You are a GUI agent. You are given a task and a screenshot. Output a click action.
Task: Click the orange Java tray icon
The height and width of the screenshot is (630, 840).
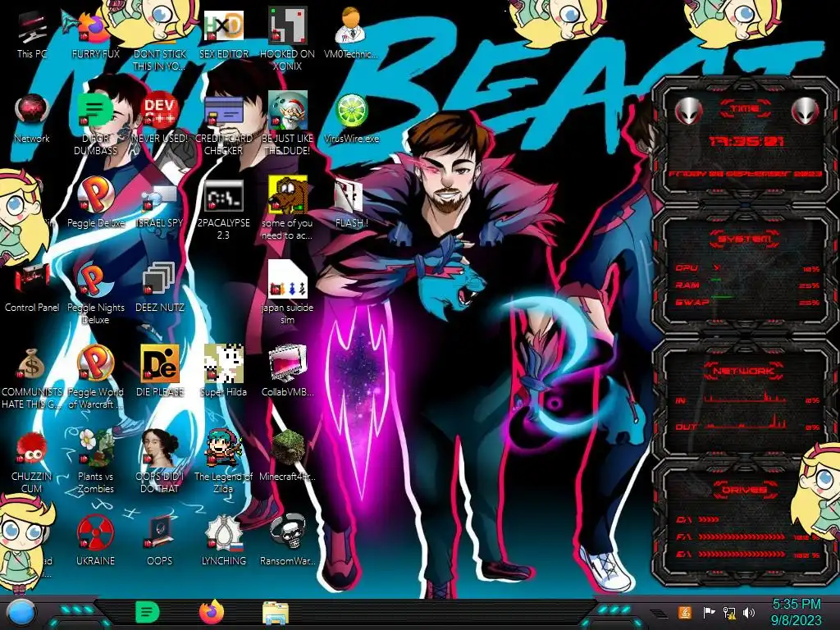685,612
